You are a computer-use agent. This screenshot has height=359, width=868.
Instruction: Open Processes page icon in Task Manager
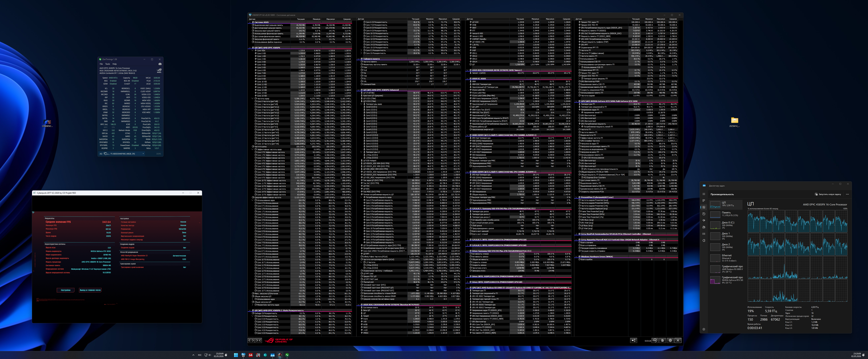[x=703, y=200]
